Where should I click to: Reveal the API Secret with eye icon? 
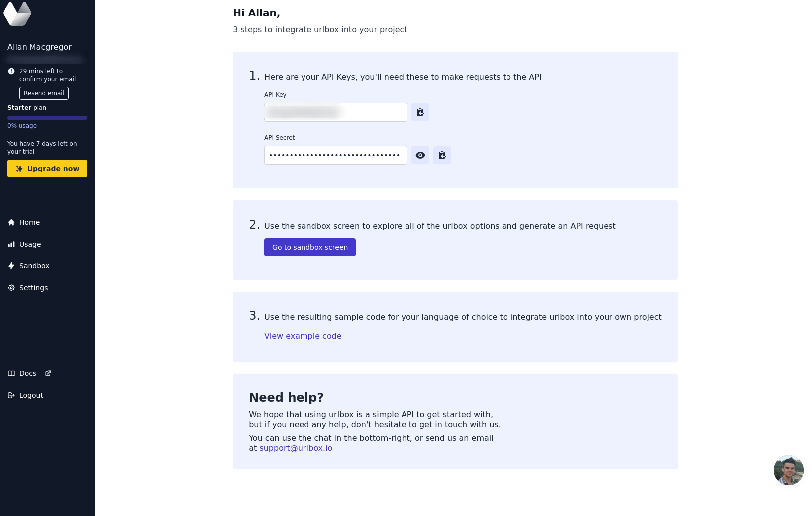click(x=420, y=155)
